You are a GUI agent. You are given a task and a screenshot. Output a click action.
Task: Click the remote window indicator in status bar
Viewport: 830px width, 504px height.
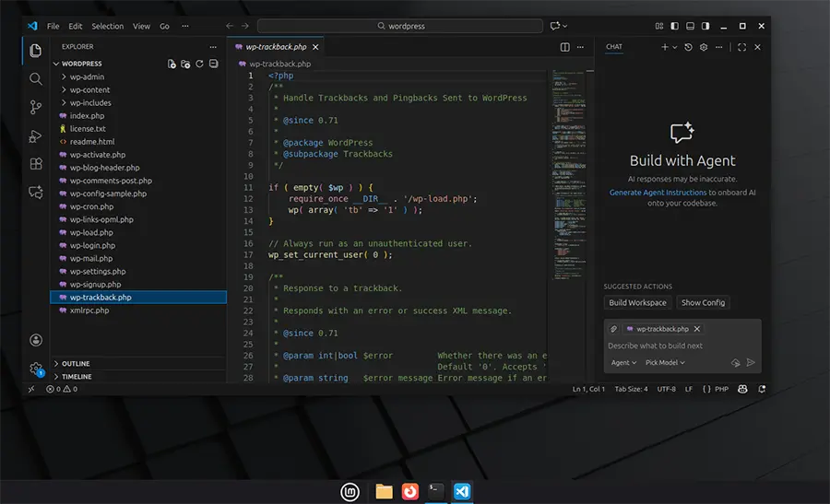31,389
